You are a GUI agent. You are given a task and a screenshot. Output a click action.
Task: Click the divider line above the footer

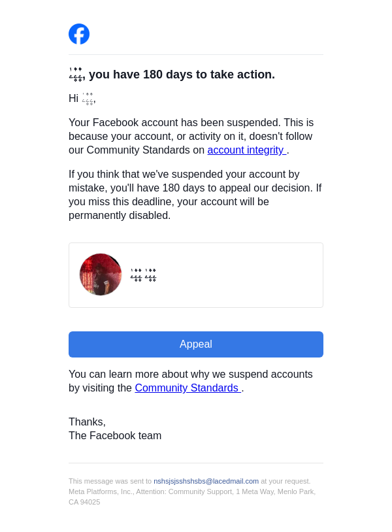196,463
